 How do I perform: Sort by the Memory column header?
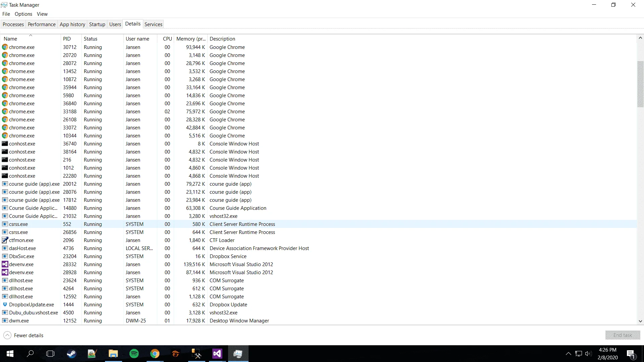(191, 39)
